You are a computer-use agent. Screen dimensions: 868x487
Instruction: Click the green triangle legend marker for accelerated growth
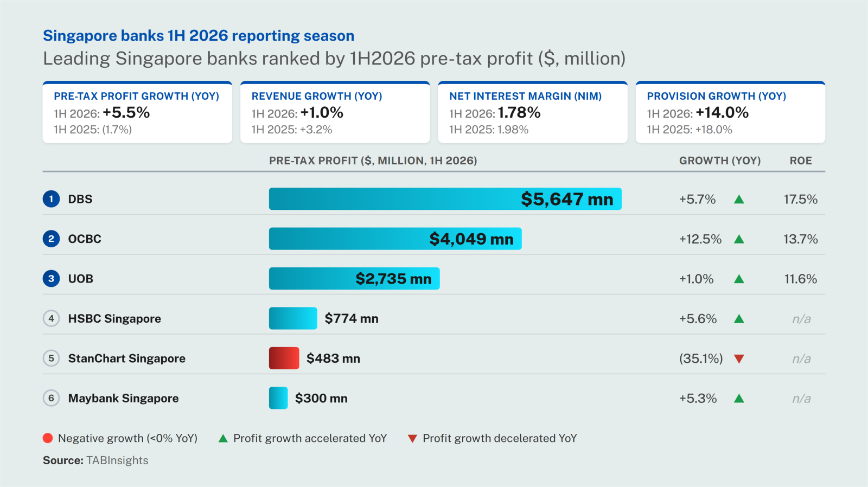(x=223, y=438)
